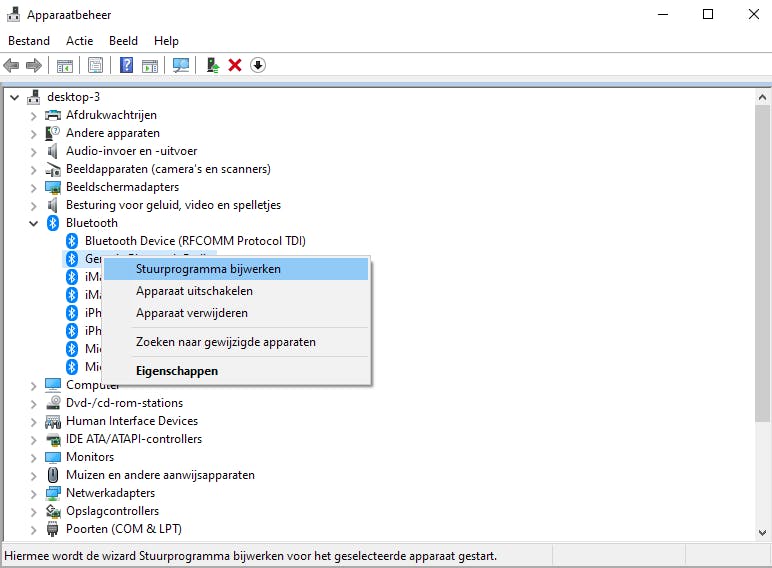The width and height of the screenshot is (772, 568).
Task: Select the IDE ATA/ATAPI-controllers row
Action: (x=134, y=439)
